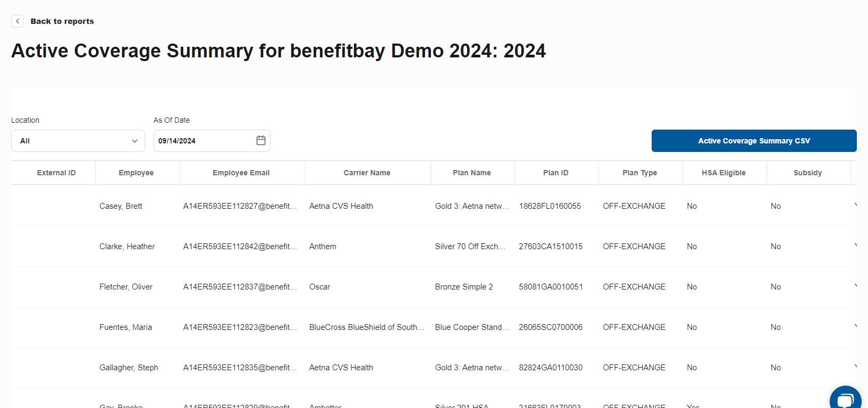Click OFF-EXCHANGE in Clarke, Heather row
This screenshot has width=868, height=408.
point(634,246)
